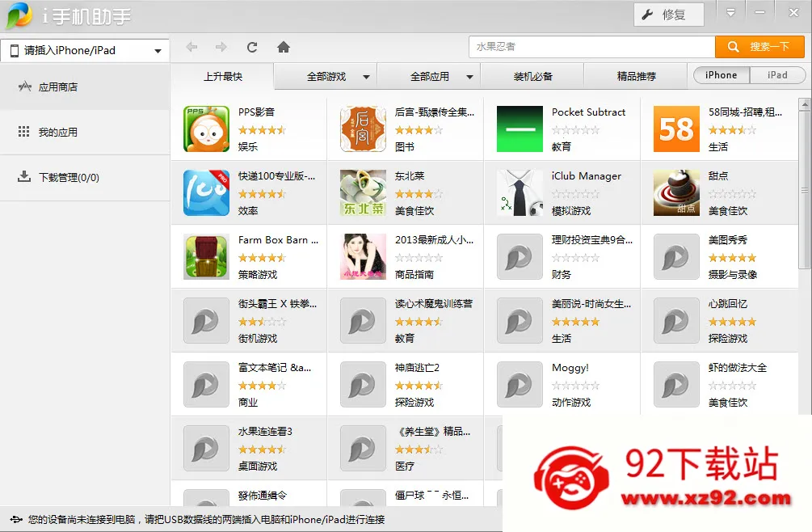The height and width of the screenshot is (532, 812).
Task: Expand the 全部应用 category dropdown arrow
Action: 469,77
